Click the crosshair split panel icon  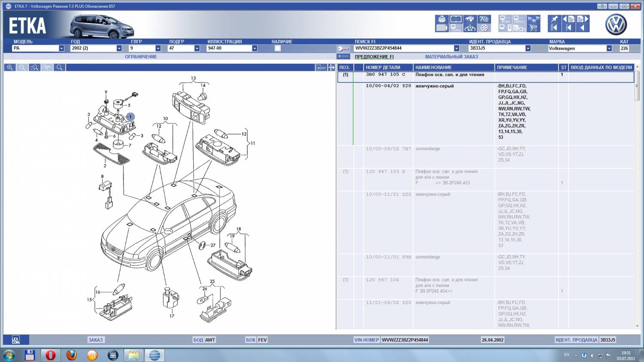331,67
